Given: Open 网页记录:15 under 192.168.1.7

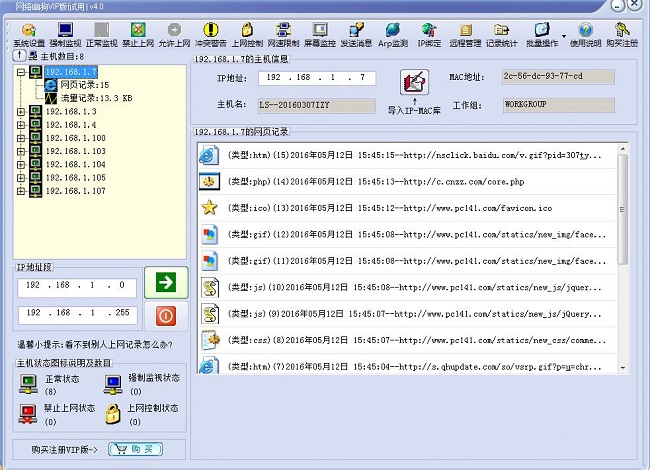Looking at the screenshot, I should (x=85, y=85).
